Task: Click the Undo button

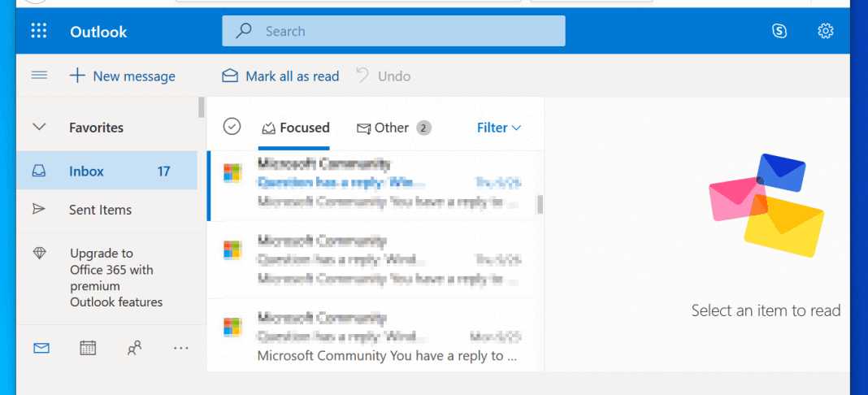Action: click(x=383, y=76)
